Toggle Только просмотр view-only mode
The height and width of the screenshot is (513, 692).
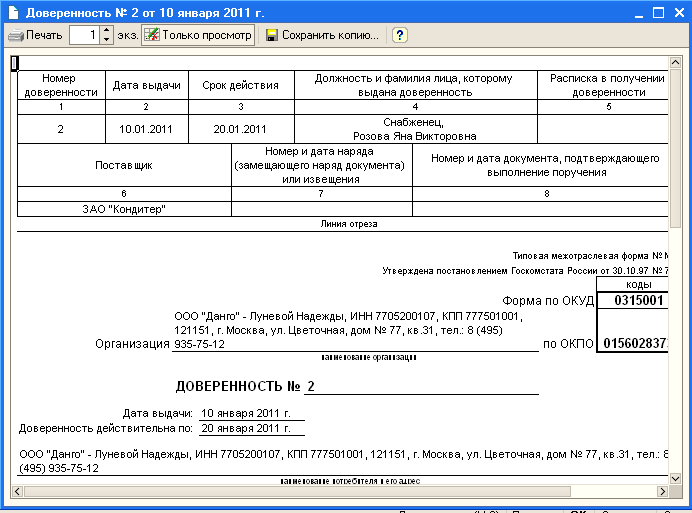pyautogui.click(x=198, y=35)
